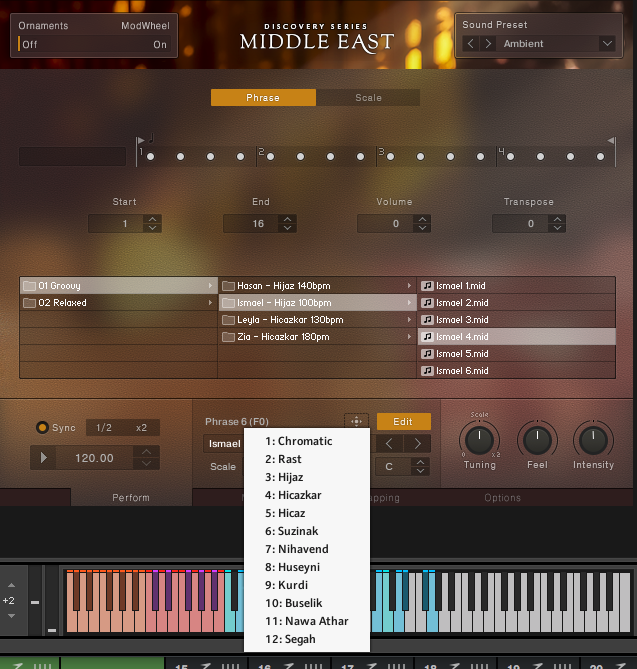Screen dimensions: 637x669
Task: Choose Segah from scale list
Action: click(x=307, y=639)
